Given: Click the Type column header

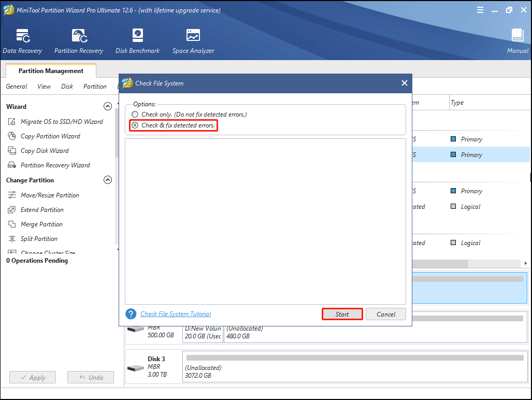Looking at the screenshot, I should 490,103.
